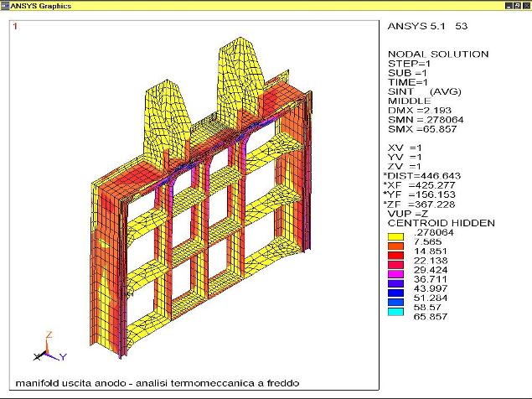This screenshot has height=399, width=532.
Task: Click the 'SINT (AVG)' label
Action: coord(425,91)
